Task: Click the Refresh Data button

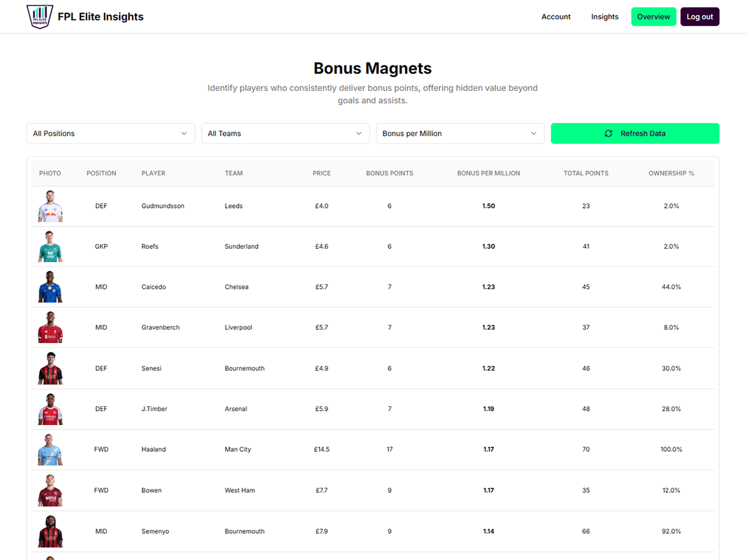Action: (635, 133)
